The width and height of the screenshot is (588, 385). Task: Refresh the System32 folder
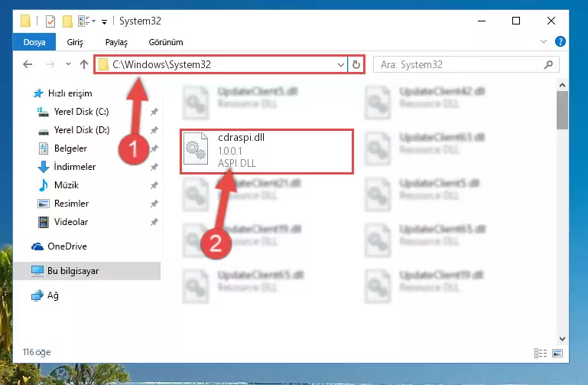(356, 65)
